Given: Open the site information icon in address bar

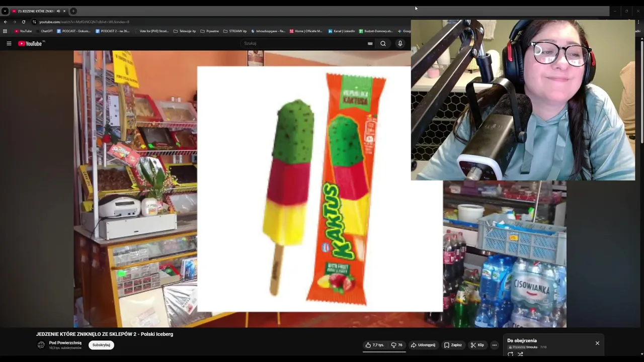Looking at the screenshot, I should 34,22.
